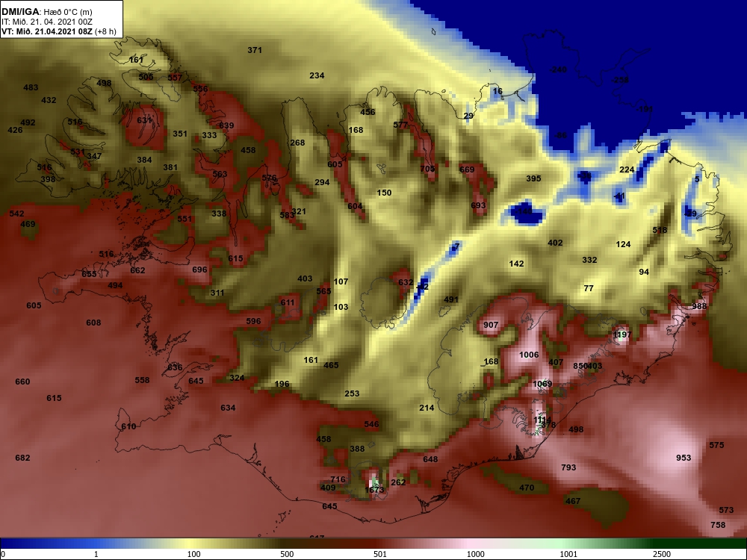Image resolution: width=747 pixels, height=560 pixels.
Task: Click the map value 1006
Action: pos(529,355)
